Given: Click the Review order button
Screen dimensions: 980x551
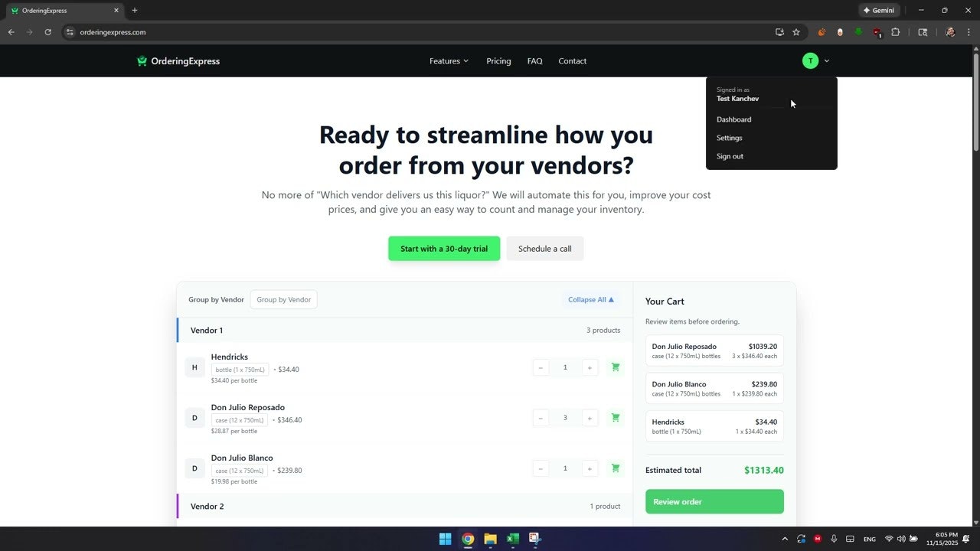Looking at the screenshot, I should point(714,501).
